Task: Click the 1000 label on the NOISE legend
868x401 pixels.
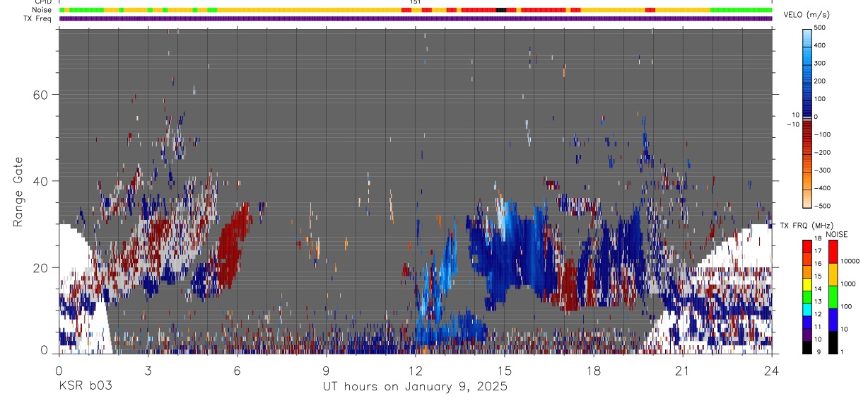Action: tap(849, 283)
